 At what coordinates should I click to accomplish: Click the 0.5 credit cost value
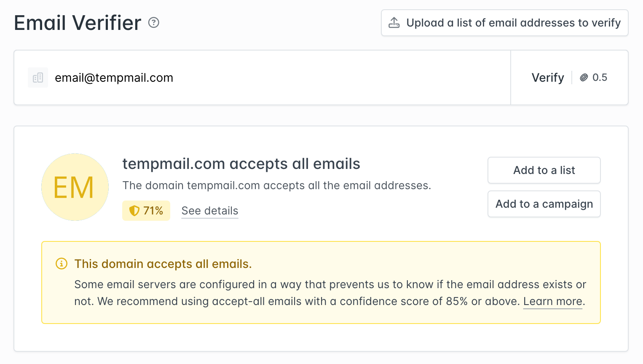pos(600,78)
